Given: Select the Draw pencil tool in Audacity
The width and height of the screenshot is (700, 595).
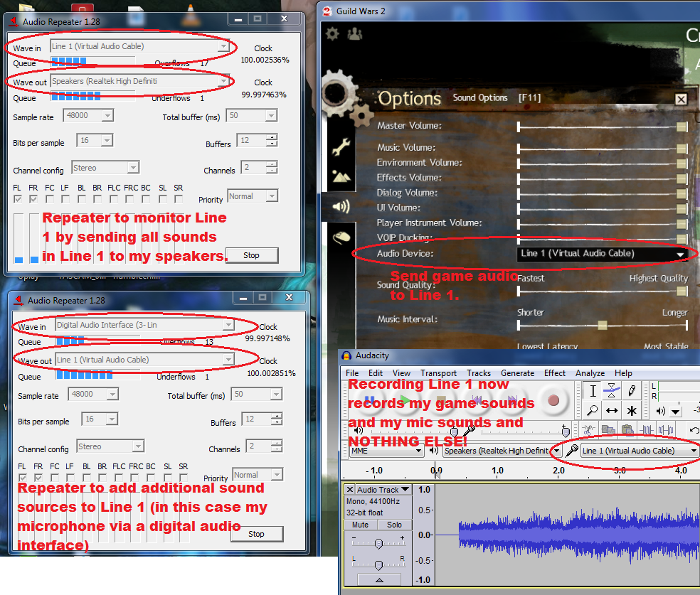Looking at the screenshot, I should pos(631,391).
